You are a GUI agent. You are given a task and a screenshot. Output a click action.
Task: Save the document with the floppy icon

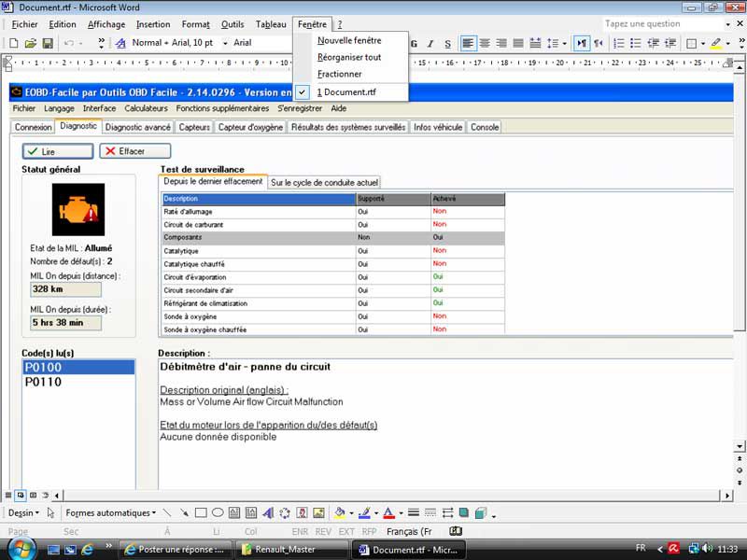pos(48,43)
